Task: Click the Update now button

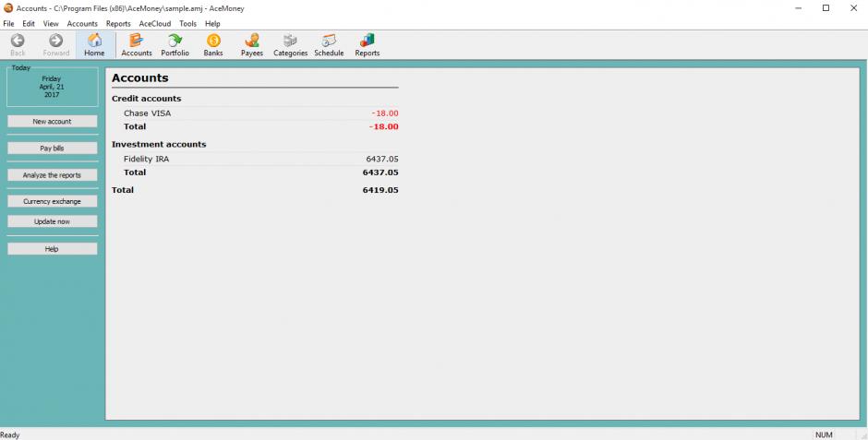Action: tap(52, 221)
